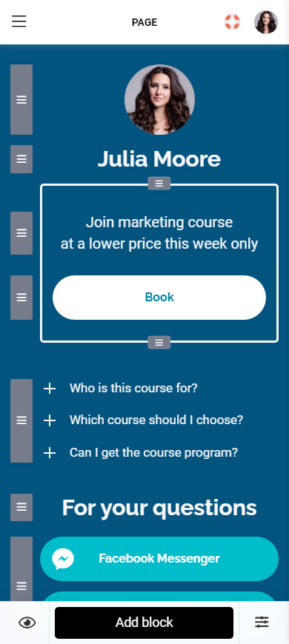Viewport: 289px width, 644px height.
Task: Open the lifebuoy help icon
Action: tap(232, 21)
